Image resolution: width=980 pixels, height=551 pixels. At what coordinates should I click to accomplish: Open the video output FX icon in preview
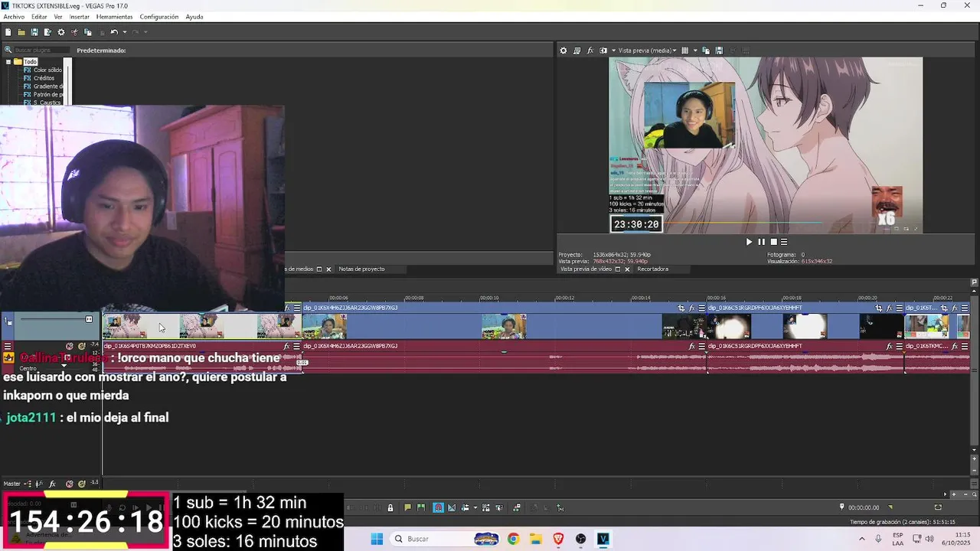pos(590,51)
